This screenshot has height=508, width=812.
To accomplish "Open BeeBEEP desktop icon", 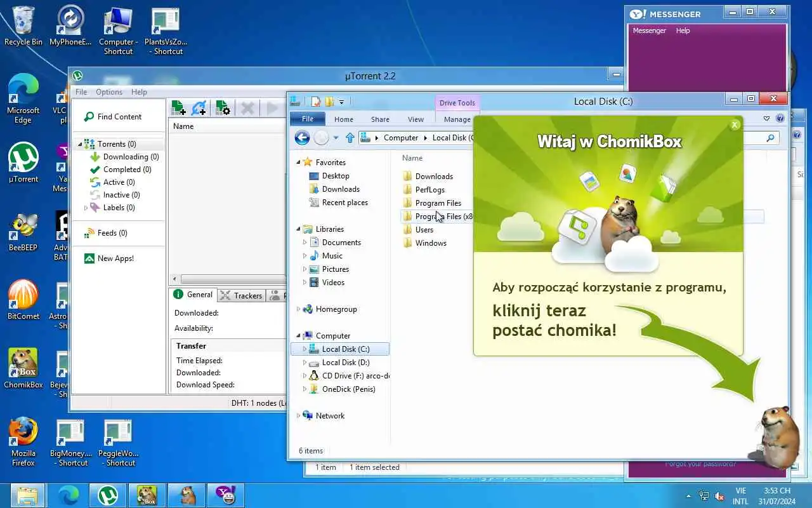I will click(23, 231).
